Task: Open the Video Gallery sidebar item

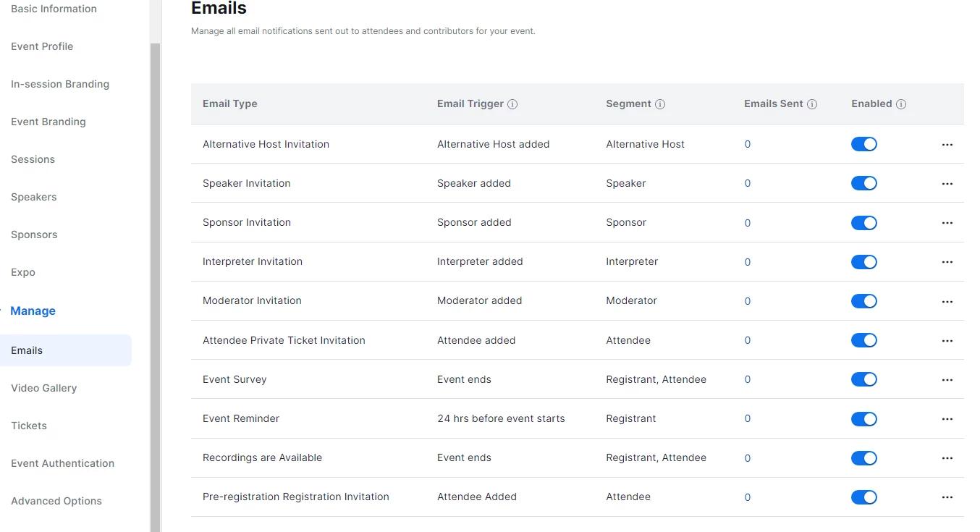Action: (x=44, y=388)
